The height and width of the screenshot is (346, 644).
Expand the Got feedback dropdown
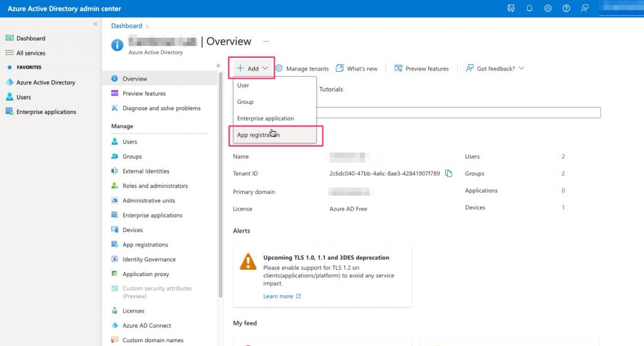click(x=495, y=69)
